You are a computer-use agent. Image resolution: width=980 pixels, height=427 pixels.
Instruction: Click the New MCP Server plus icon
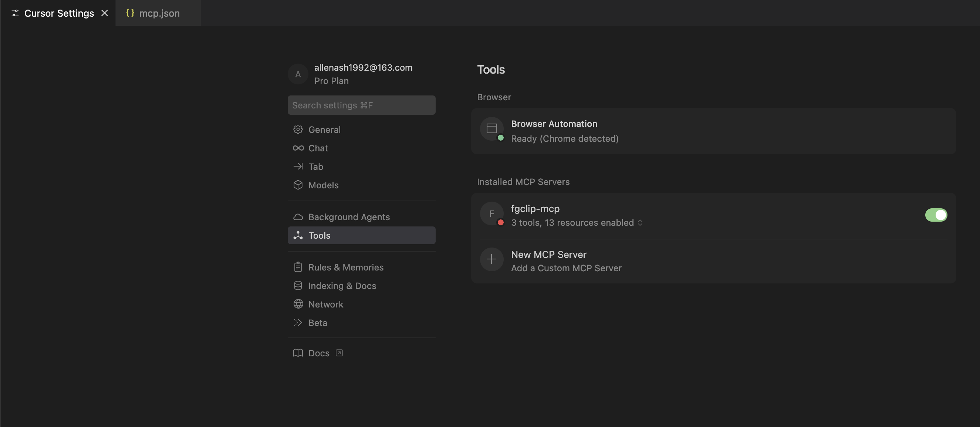tap(491, 259)
